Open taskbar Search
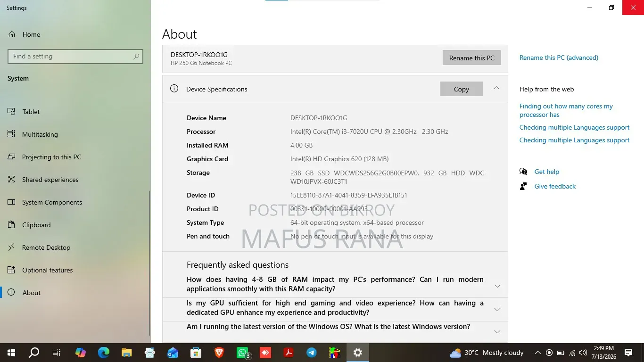 click(x=34, y=353)
